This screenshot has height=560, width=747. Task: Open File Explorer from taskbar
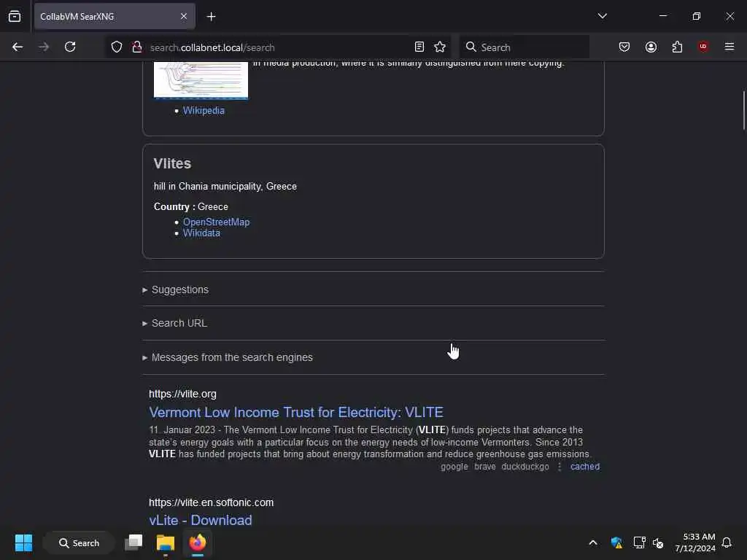tap(166, 542)
